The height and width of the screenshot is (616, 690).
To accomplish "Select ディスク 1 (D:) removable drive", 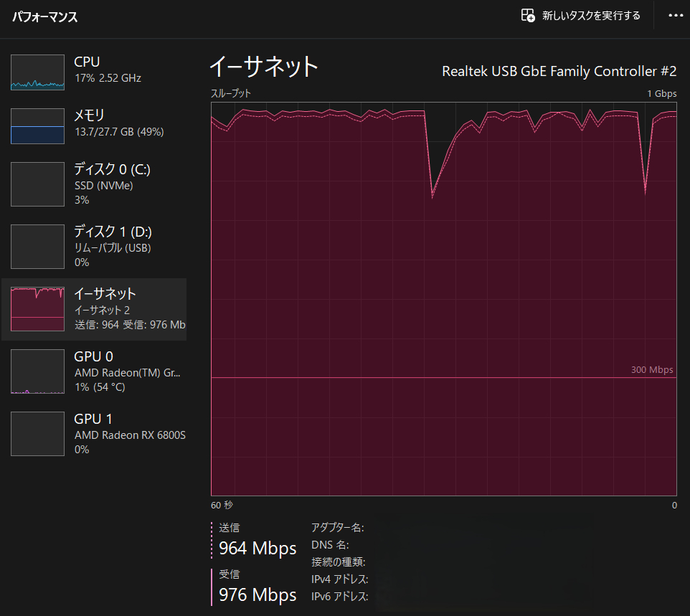I will (x=112, y=247).
